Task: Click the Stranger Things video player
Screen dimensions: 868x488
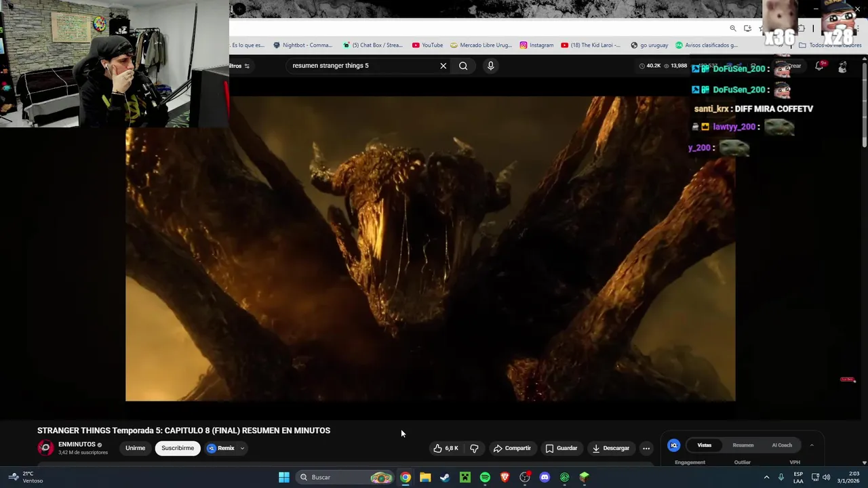Action: click(x=430, y=249)
